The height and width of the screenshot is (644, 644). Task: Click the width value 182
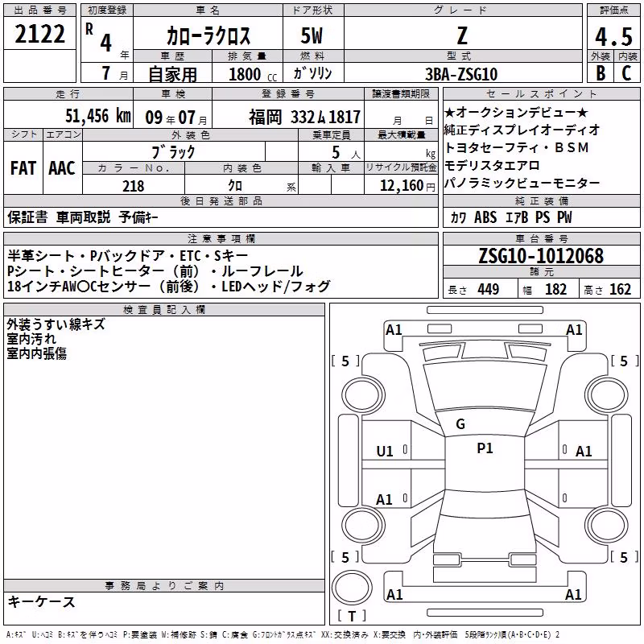pyautogui.click(x=555, y=290)
